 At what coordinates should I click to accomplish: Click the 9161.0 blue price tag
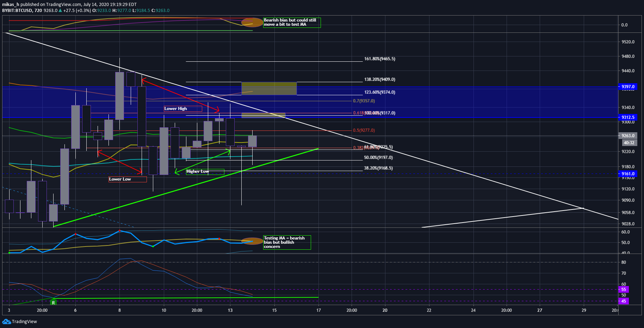coord(627,174)
